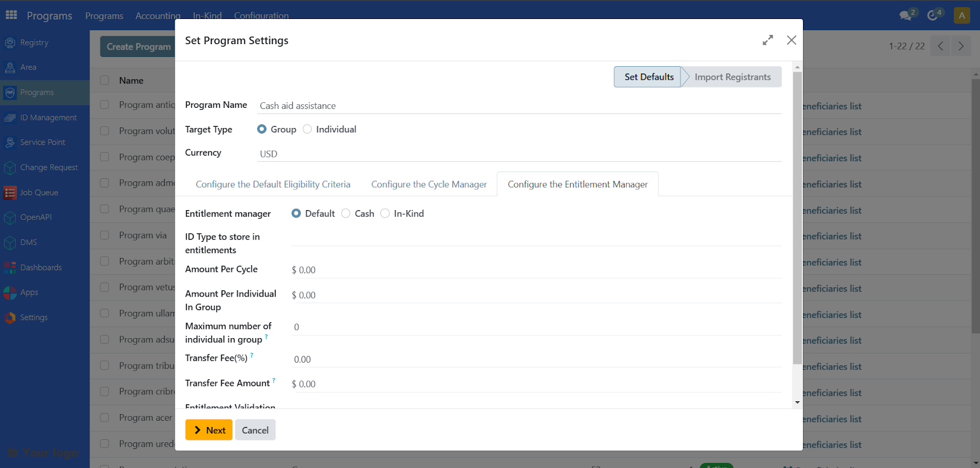Show help tooltip for Transfer Fee(%)
Screen dimensions: 980x468
coord(252,355)
